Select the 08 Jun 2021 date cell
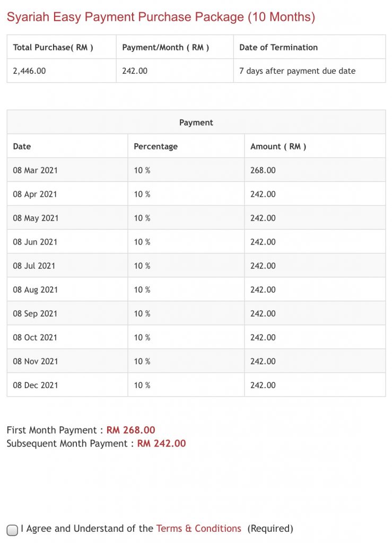This screenshot has height=543, width=392. [x=35, y=242]
